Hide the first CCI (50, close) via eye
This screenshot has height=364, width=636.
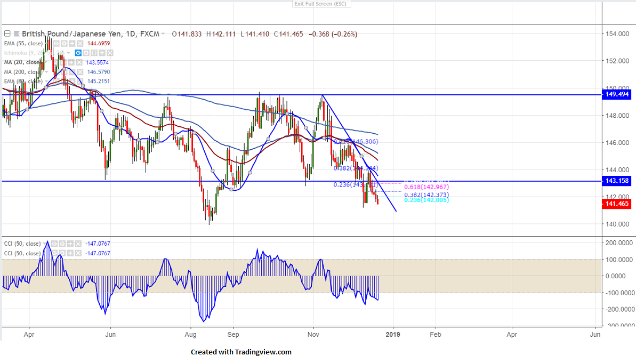(54, 244)
